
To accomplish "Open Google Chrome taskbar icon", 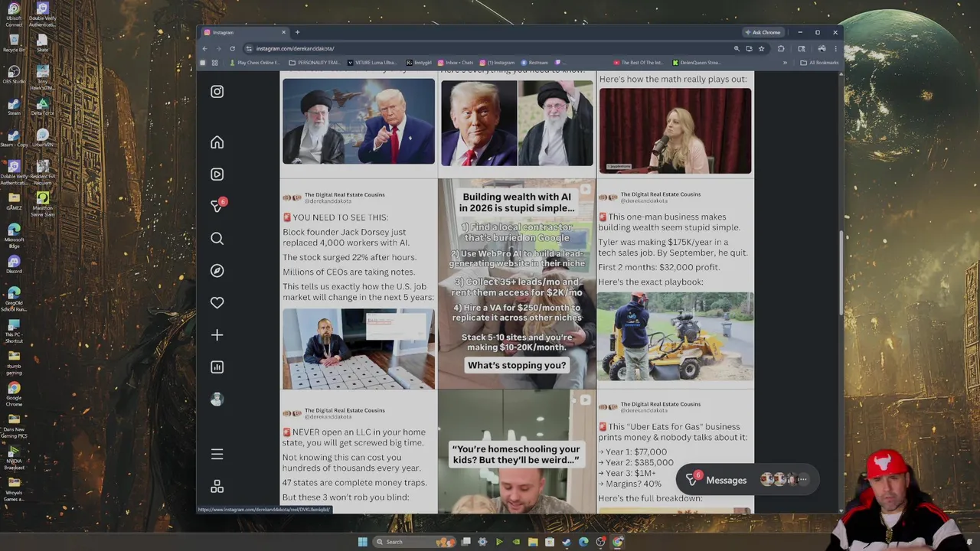I will tap(617, 542).
